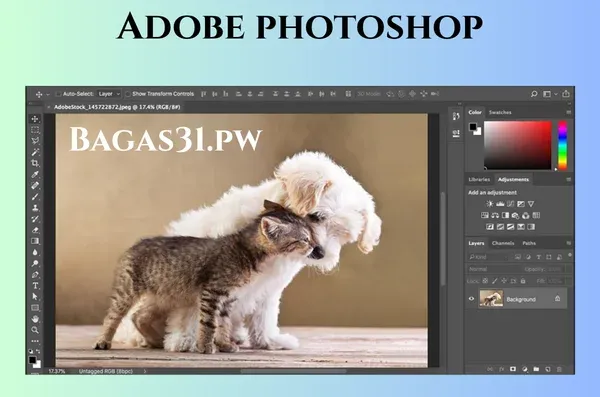Add a Photo Filter adjustment
600x397 pixels.
tap(515, 215)
